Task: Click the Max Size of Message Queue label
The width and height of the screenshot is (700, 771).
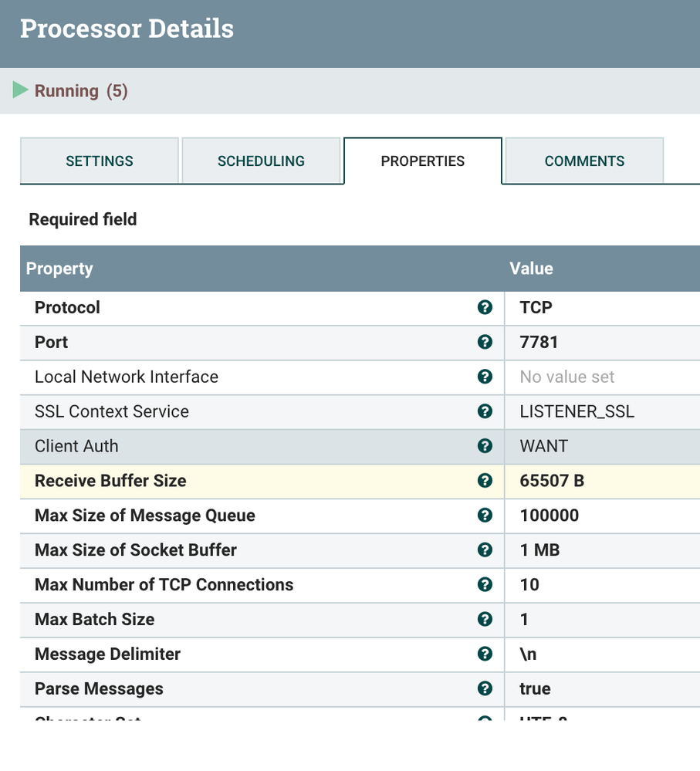Action: pyautogui.click(x=145, y=516)
